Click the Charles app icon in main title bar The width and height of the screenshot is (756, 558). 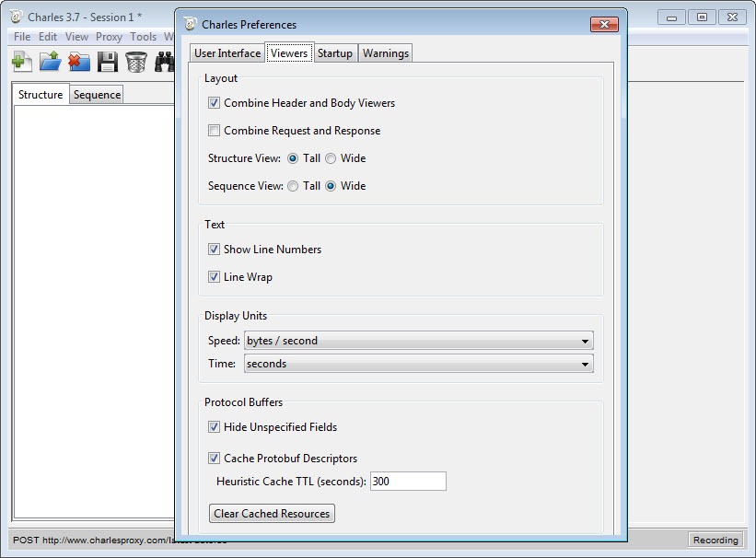click(16, 17)
